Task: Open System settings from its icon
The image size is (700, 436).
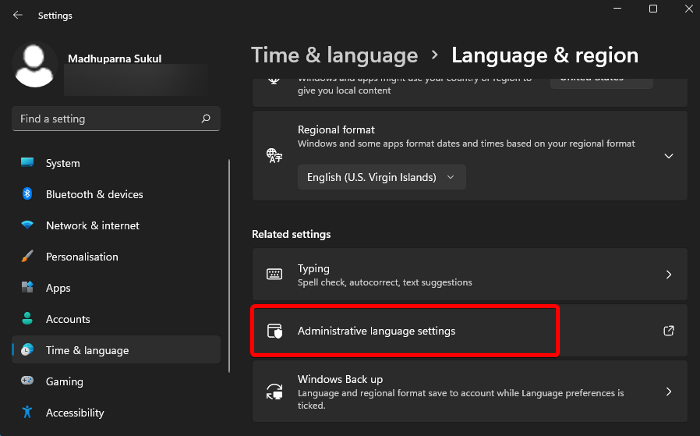Action: (27, 163)
